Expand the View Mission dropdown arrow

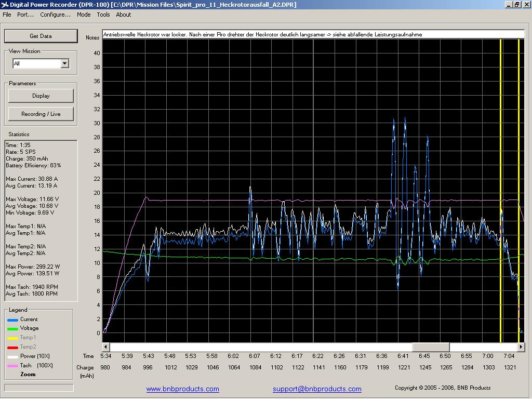(x=65, y=63)
